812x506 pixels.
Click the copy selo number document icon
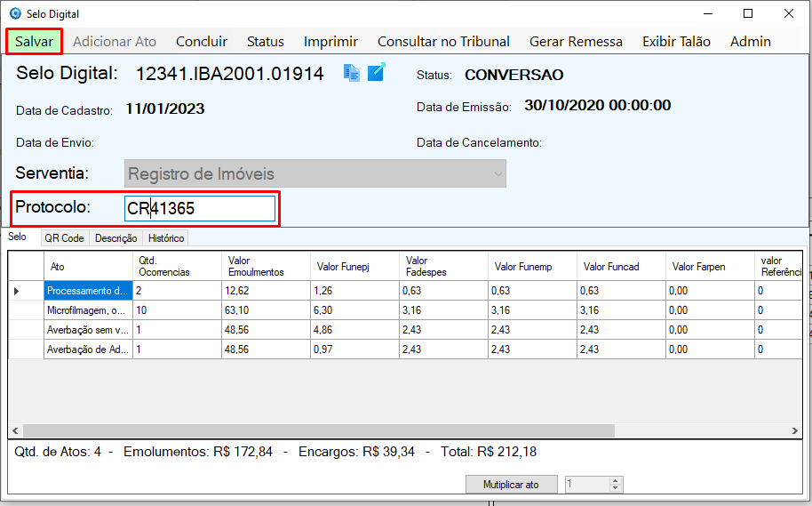(x=352, y=73)
